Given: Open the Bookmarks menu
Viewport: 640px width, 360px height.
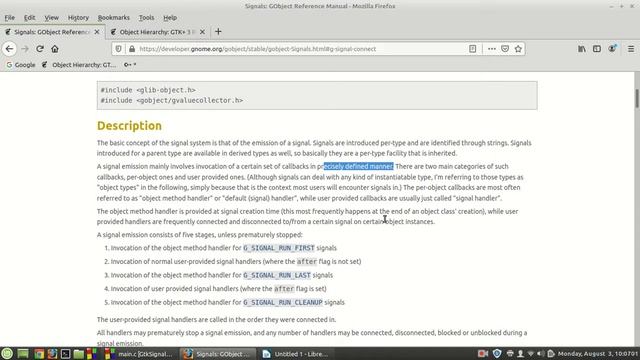Looking at the screenshot, I should coord(113,18).
